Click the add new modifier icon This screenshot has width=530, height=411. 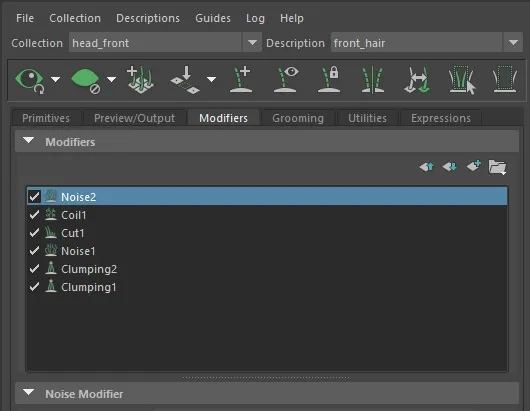[474, 166]
